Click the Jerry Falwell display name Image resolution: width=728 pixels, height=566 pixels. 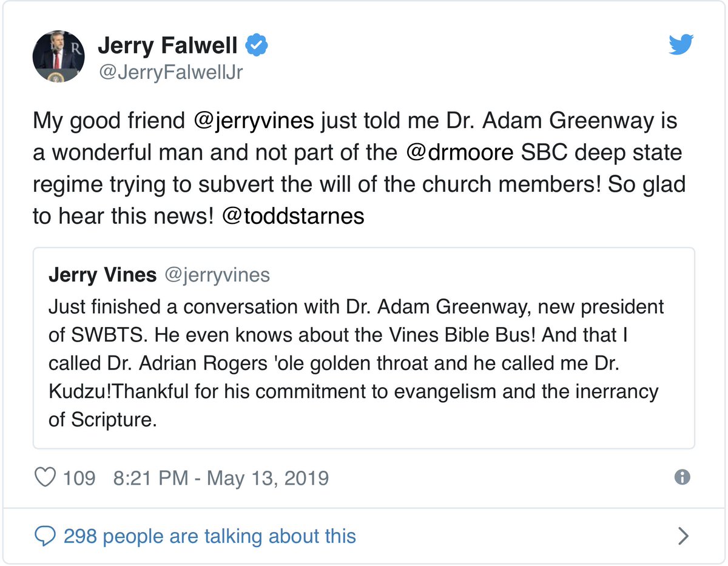click(x=168, y=45)
